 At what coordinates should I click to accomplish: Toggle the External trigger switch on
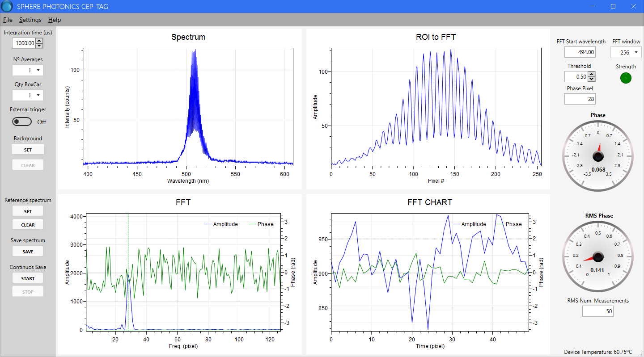click(x=21, y=122)
